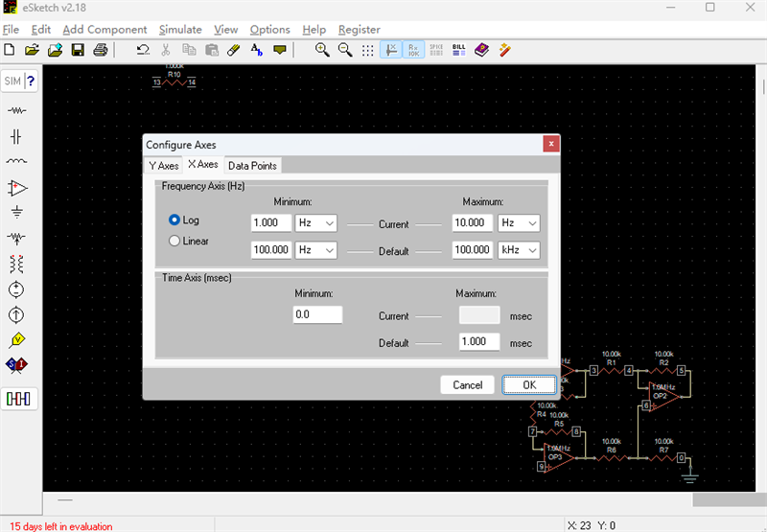This screenshot has height=532, width=767.
Task: Open the Options menu
Action: pyautogui.click(x=270, y=30)
